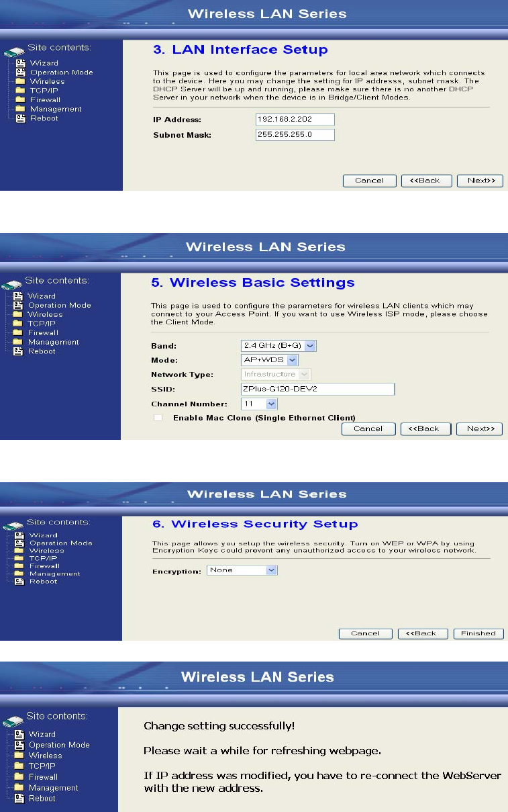508x812 pixels.
Task: Click Site contents icon beside Wireless Security Setup
Action: tap(13, 525)
